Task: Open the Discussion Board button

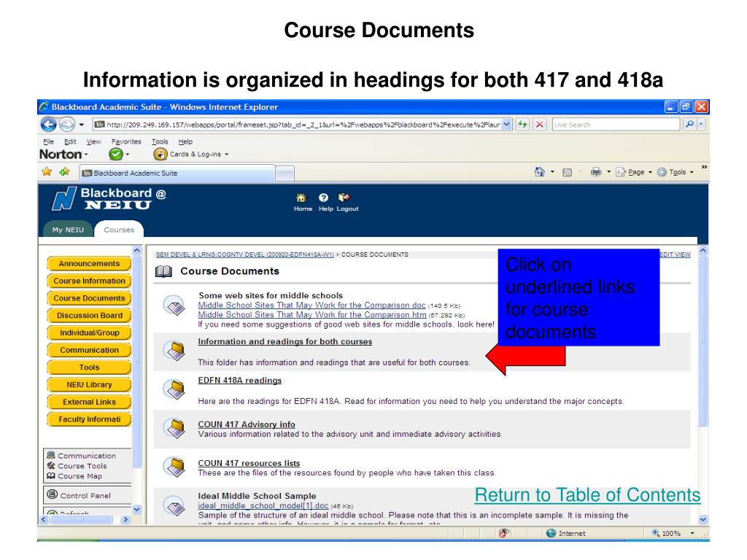Action: pos(89,315)
